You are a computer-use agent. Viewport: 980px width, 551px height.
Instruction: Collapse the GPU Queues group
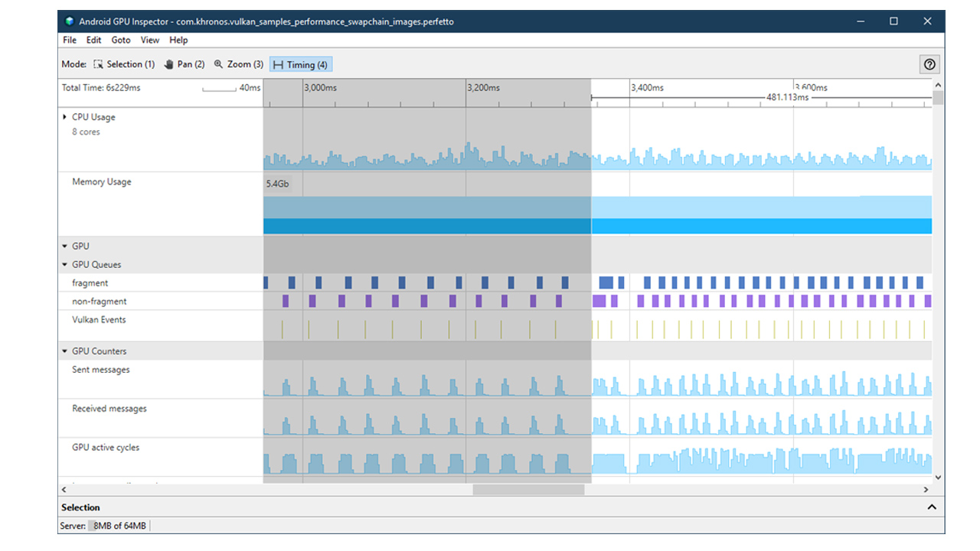(x=64, y=265)
